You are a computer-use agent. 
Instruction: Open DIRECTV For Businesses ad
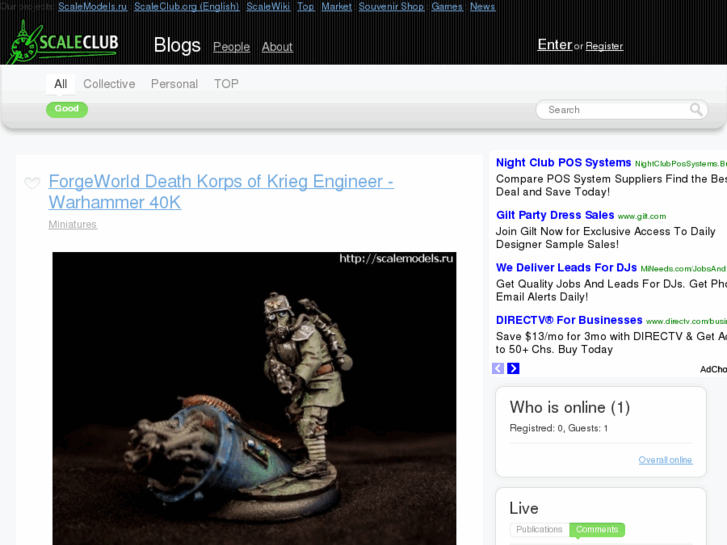pyautogui.click(x=569, y=320)
